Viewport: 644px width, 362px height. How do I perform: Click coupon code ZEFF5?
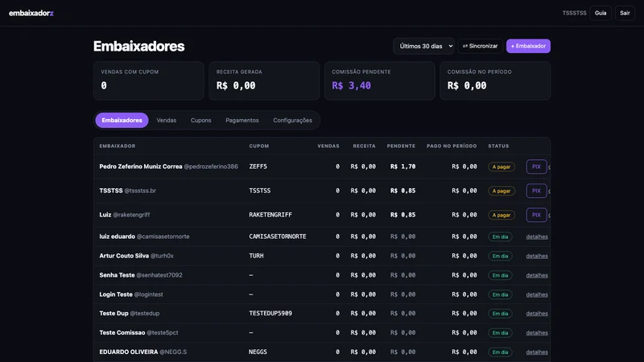258,167
